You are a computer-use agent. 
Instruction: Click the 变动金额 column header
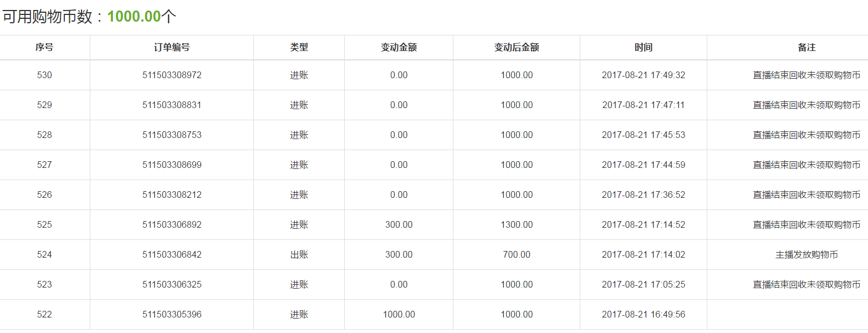click(x=399, y=48)
